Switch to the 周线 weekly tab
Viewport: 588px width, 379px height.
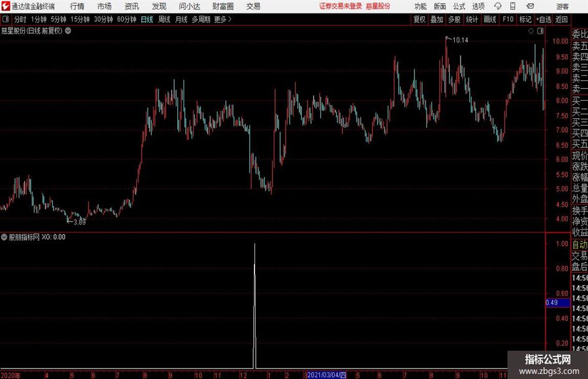(164, 19)
